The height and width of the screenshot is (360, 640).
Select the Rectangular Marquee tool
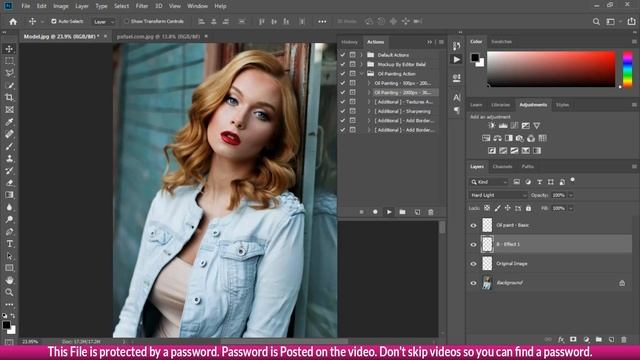click(9, 61)
